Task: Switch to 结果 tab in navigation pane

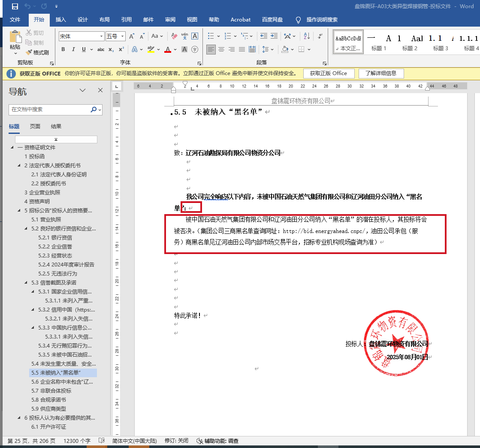Action: [56, 127]
